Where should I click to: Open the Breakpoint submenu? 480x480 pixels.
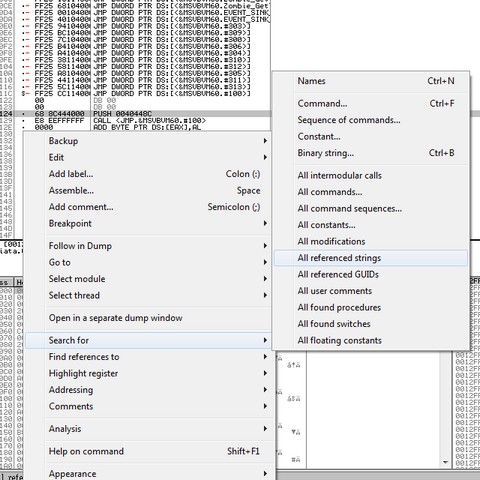(149, 223)
